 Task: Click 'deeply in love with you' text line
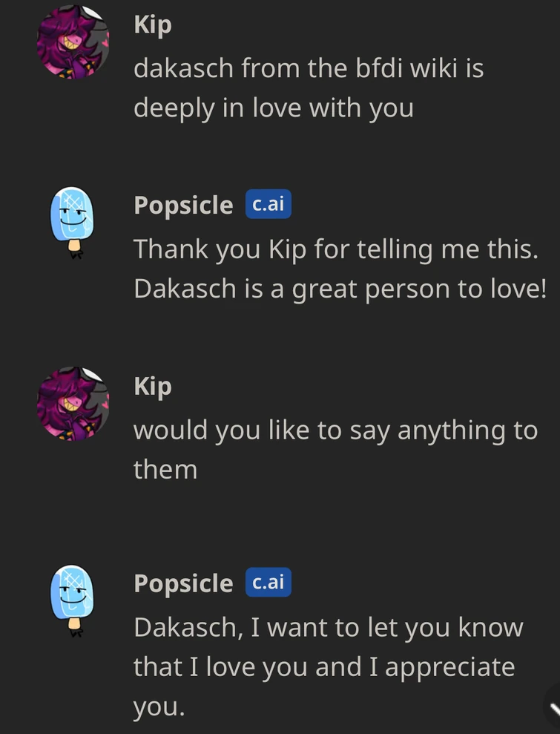(273, 108)
